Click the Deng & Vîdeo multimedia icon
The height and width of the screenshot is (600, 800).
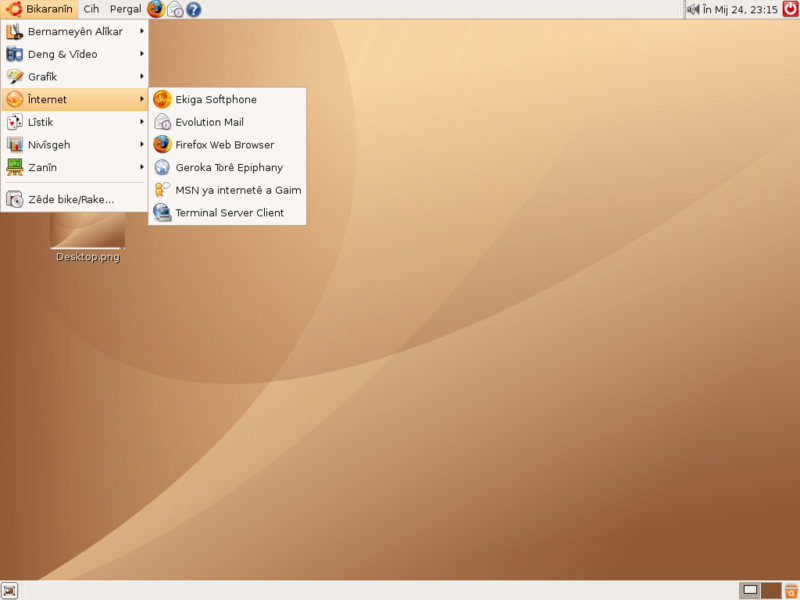pyautogui.click(x=14, y=54)
